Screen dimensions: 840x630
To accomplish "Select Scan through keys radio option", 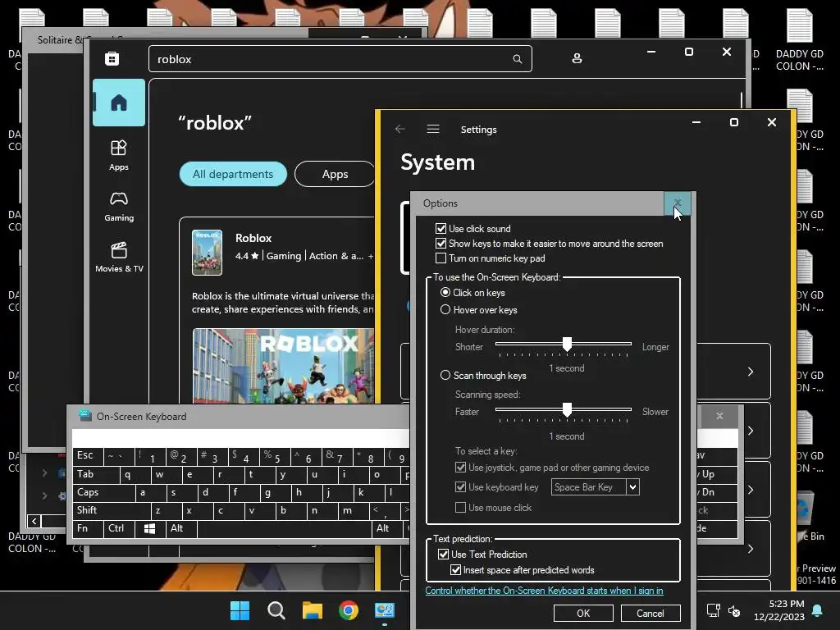I will pos(445,375).
